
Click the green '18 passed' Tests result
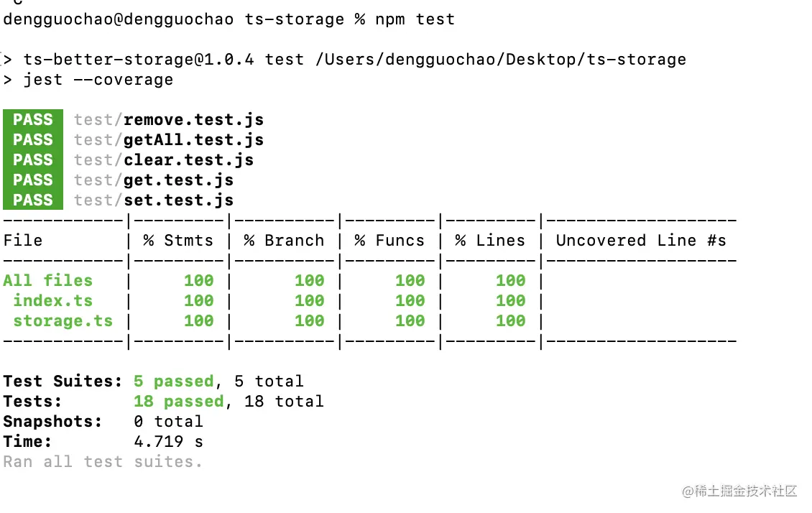click(179, 401)
